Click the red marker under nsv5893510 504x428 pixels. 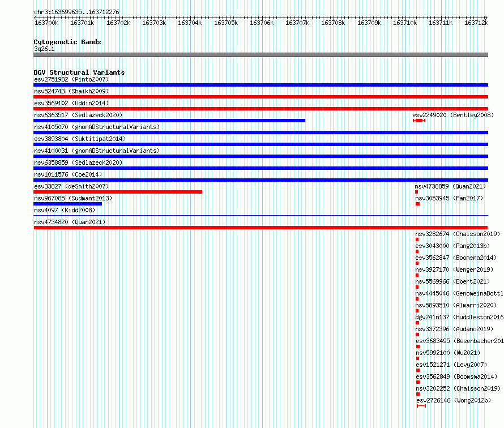417,311
